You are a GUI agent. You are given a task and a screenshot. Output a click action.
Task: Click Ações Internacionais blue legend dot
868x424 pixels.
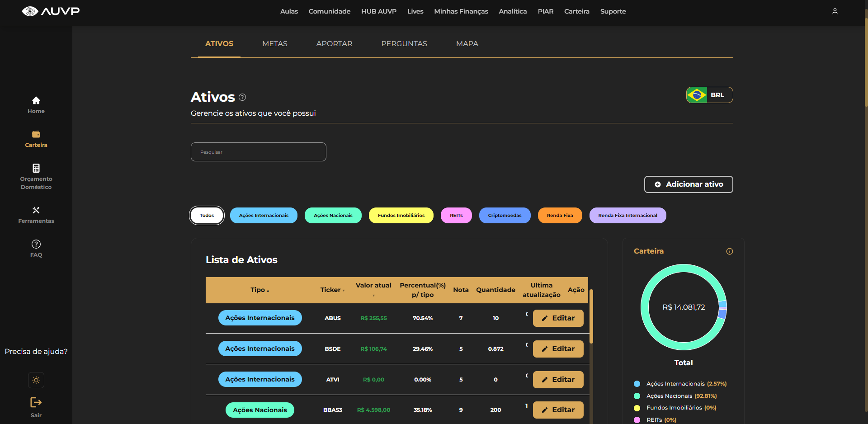[x=637, y=384]
